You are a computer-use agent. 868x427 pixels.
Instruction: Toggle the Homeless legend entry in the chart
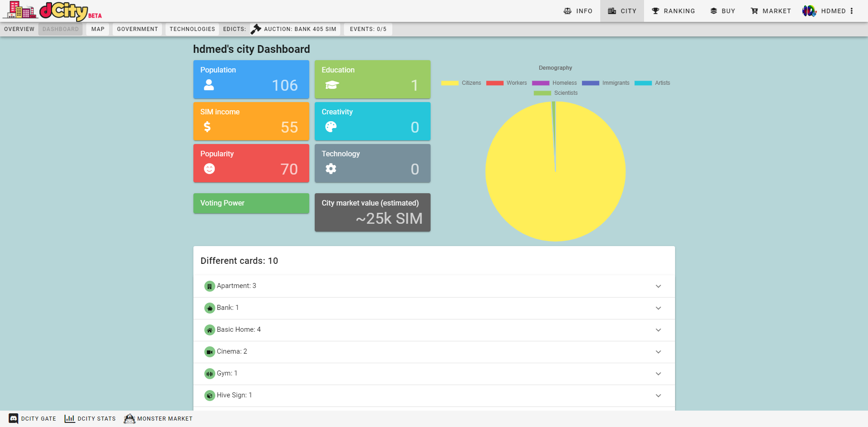[x=555, y=83]
